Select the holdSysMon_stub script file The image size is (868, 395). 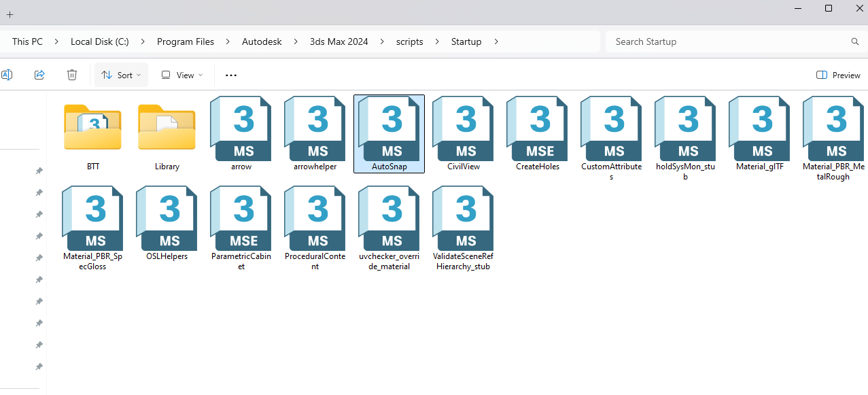click(x=686, y=139)
